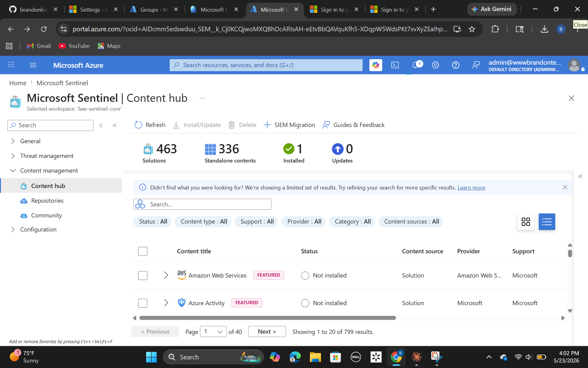Image resolution: width=588 pixels, height=368 pixels.
Task: Open Azure Cloud Shell
Action: coord(395,65)
